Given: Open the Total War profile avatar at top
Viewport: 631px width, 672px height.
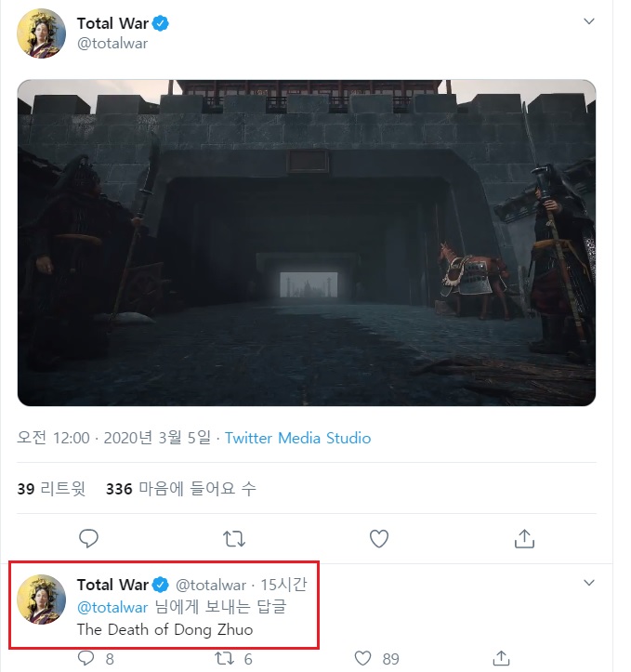Looking at the screenshot, I should tap(42, 33).
